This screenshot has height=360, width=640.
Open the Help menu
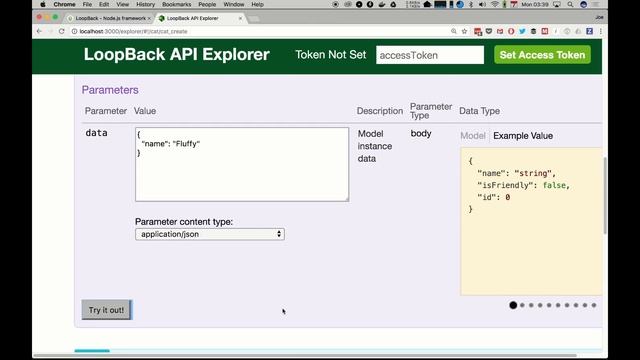pos(257,4)
